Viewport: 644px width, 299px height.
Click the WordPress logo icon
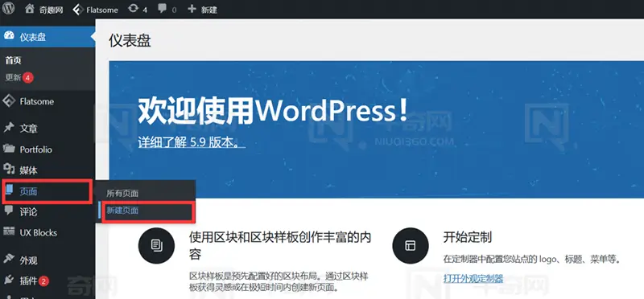pyautogui.click(x=8, y=9)
